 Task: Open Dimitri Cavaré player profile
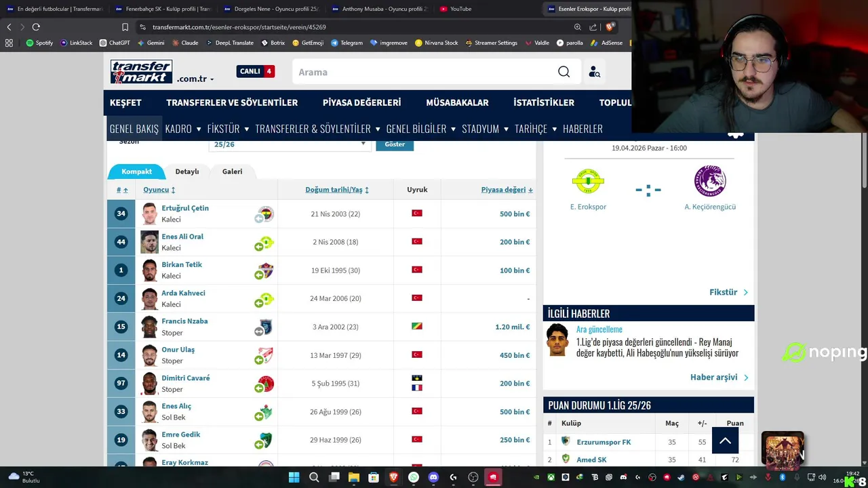(x=186, y=378)
